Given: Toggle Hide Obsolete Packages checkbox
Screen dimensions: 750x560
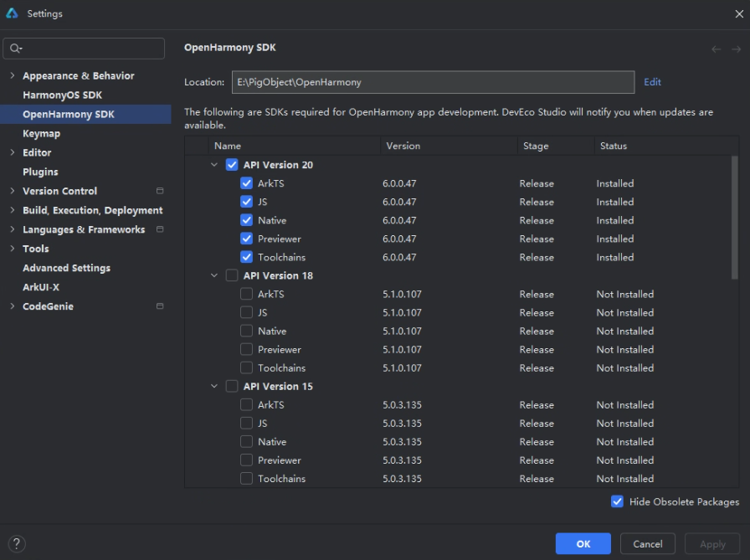Looking at the screenshot, I should (617, 501).
